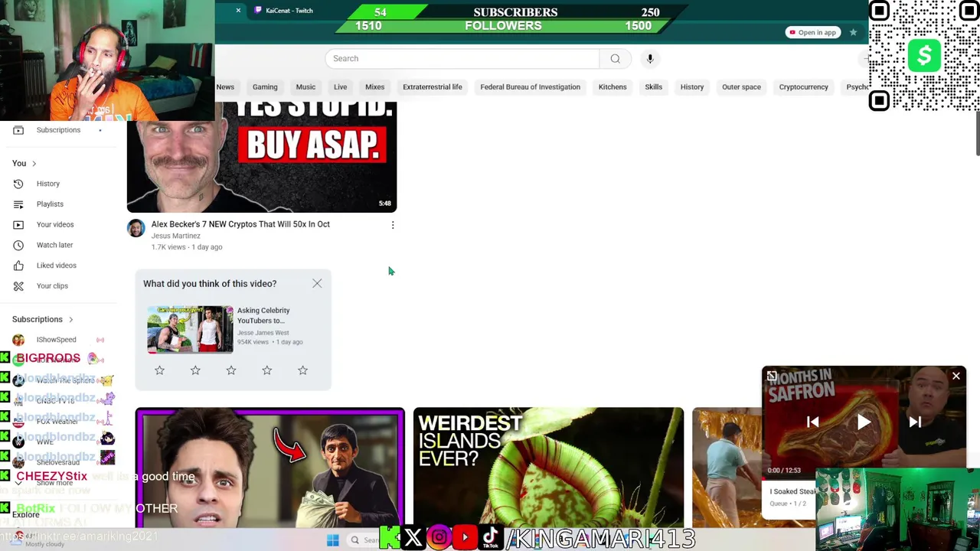
Task: Rate the survey video two stars
Action: pos(195,370)
